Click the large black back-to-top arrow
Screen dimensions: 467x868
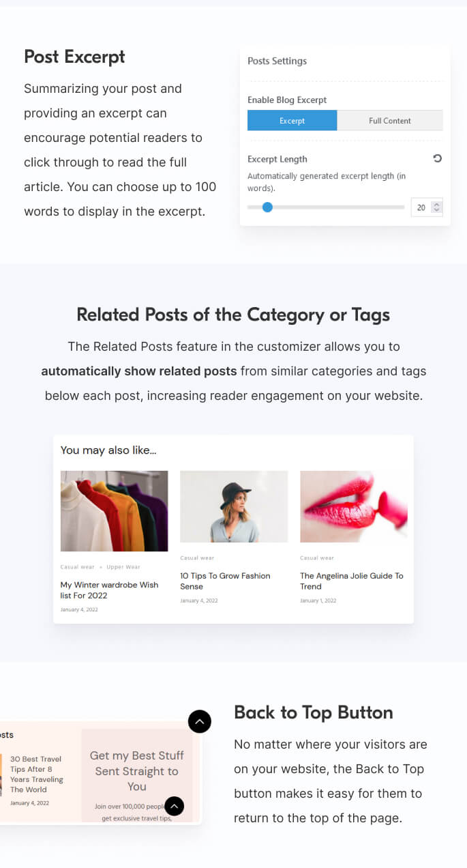tap(200, 721)
